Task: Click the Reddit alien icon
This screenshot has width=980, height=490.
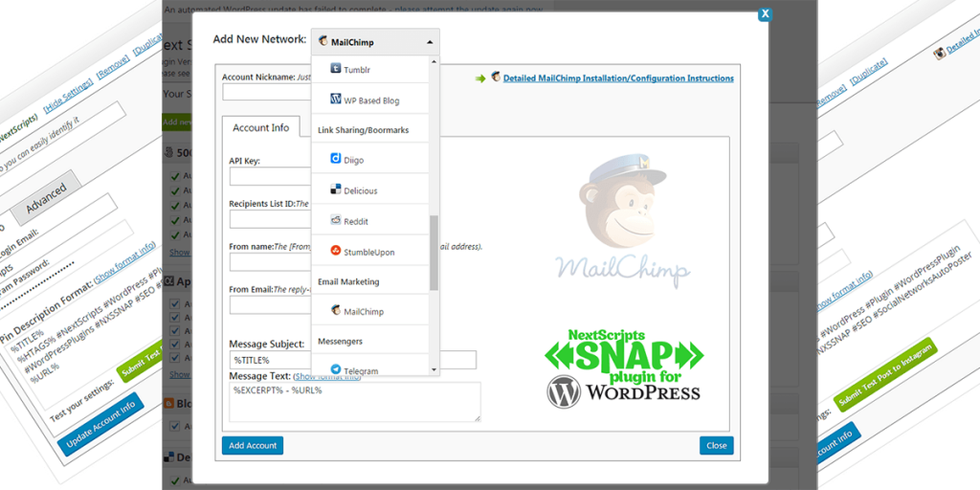Action: click(x=335, y=220)
